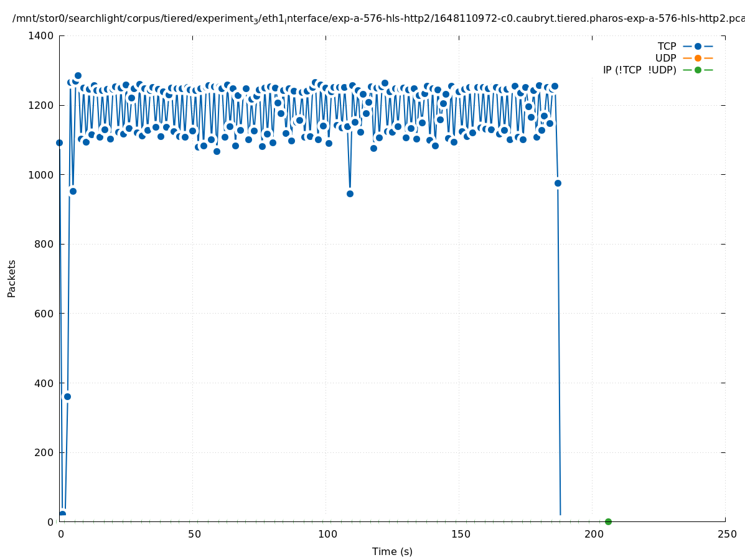
Task: Click the green IP legend marker
Action: tap(698, 70)
